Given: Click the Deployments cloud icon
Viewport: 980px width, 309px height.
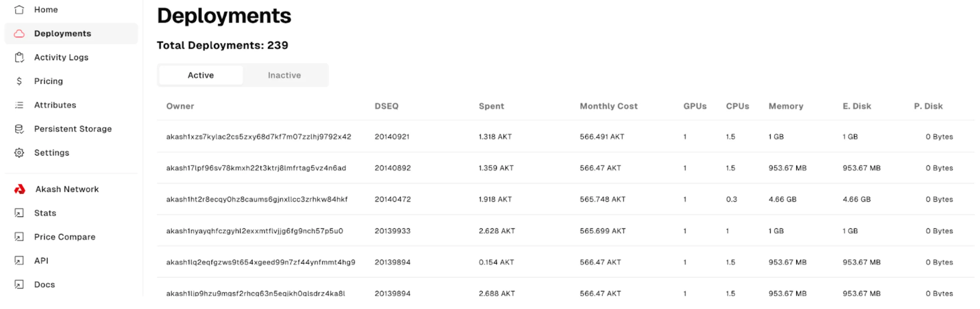Looking at the screenshot, I should click(19, 33).
